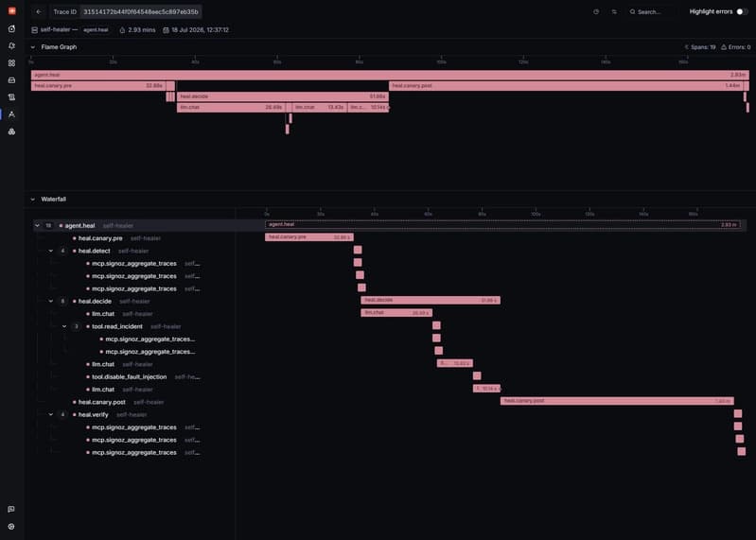Select llm.chat row directly under heal.decide

(x=134, y=314)
